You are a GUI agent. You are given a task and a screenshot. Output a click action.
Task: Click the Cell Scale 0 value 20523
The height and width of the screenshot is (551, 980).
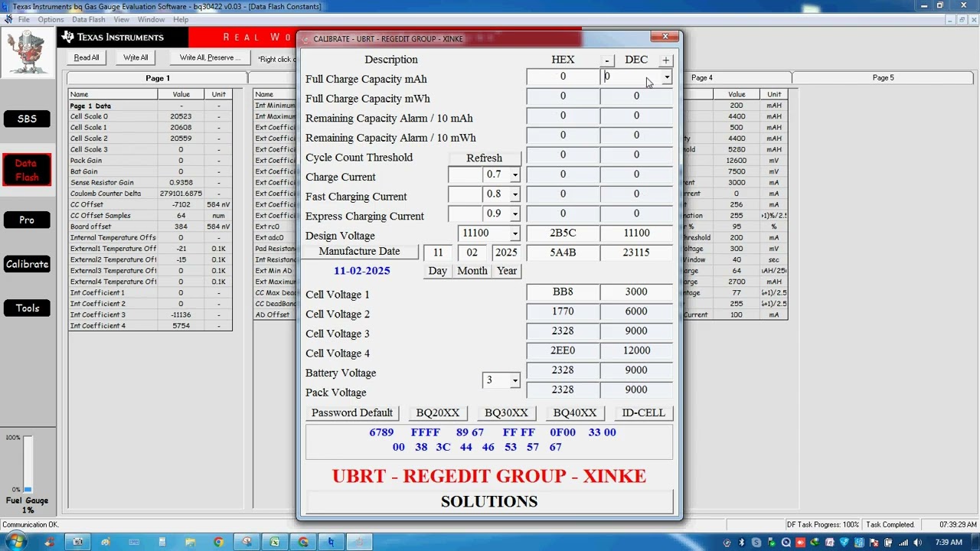coord(181,116)
